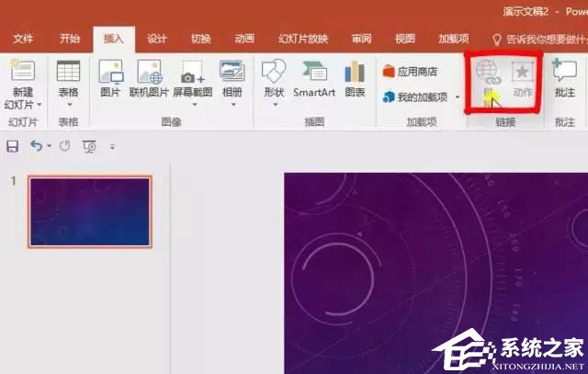Click the Tell Me (告诉我你想要做什么) search box
The image size is (588, 374).
point(540,39)
